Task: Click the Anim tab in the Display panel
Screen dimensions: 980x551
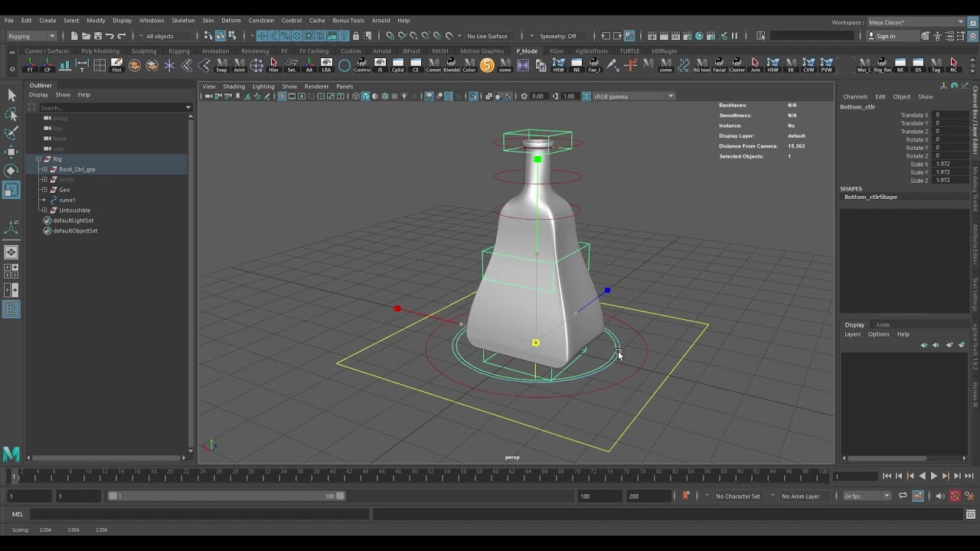Action: [x=882, y=324]
